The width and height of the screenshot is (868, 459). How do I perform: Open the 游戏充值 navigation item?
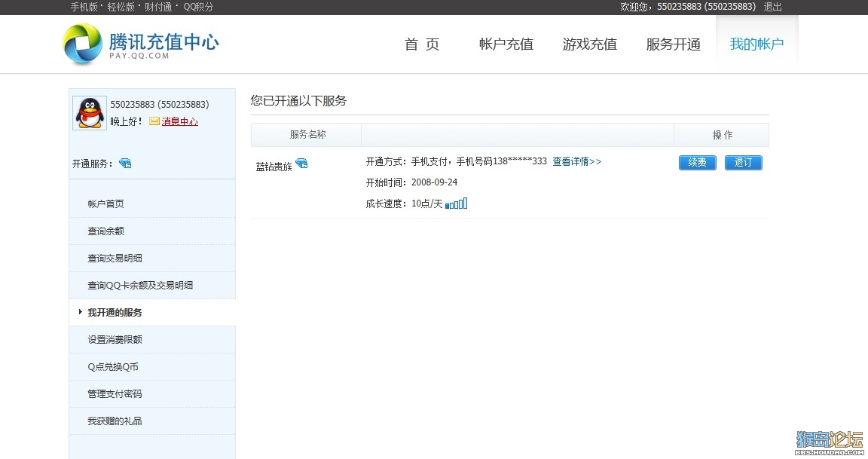(589, 44)
